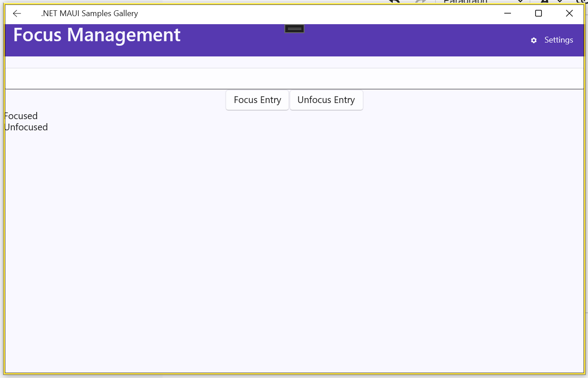
Task: Click the Paragraph dropdown chevron arrow
Action: click(520, 2)
